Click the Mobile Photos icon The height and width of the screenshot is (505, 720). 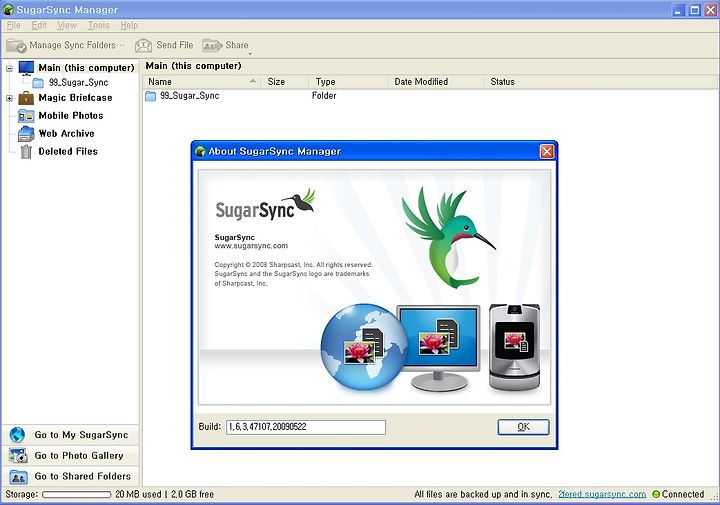coord(26,116)
